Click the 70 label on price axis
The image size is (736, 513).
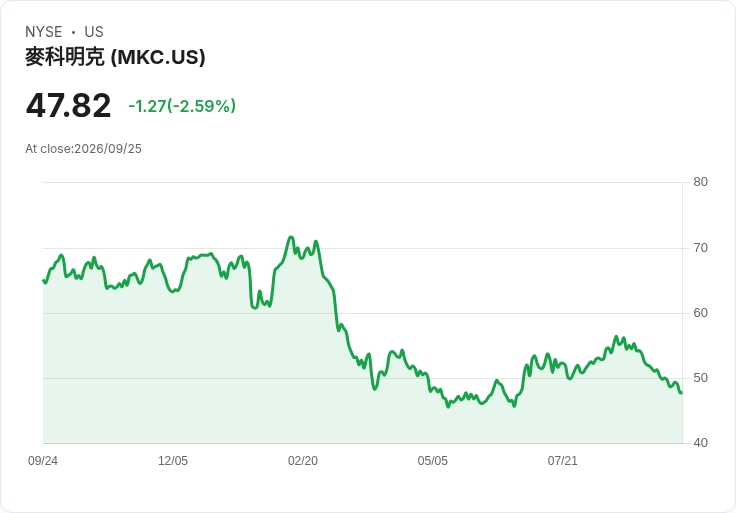tap(700, 248)
